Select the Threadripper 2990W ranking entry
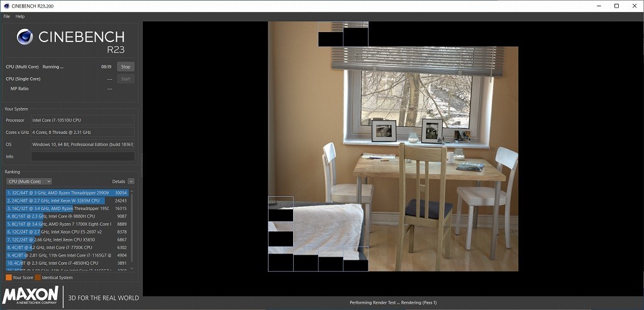 [67, 192]
